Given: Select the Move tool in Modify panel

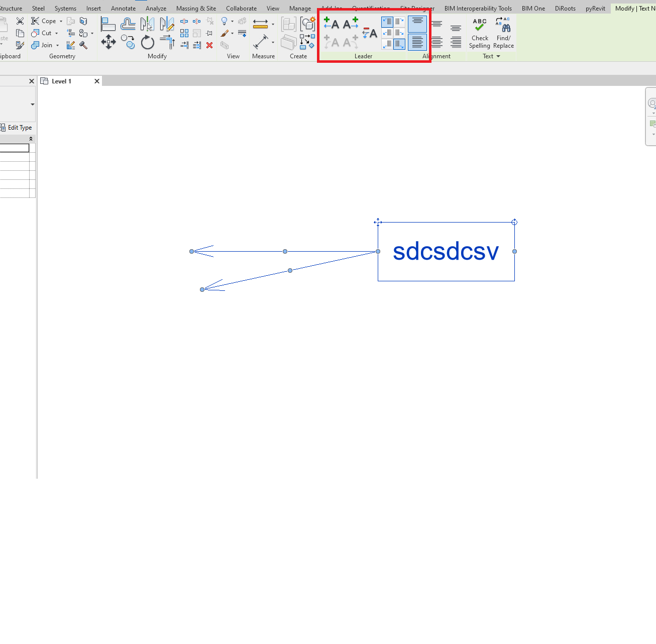Looking at the screenshot, I should [108, 43].
